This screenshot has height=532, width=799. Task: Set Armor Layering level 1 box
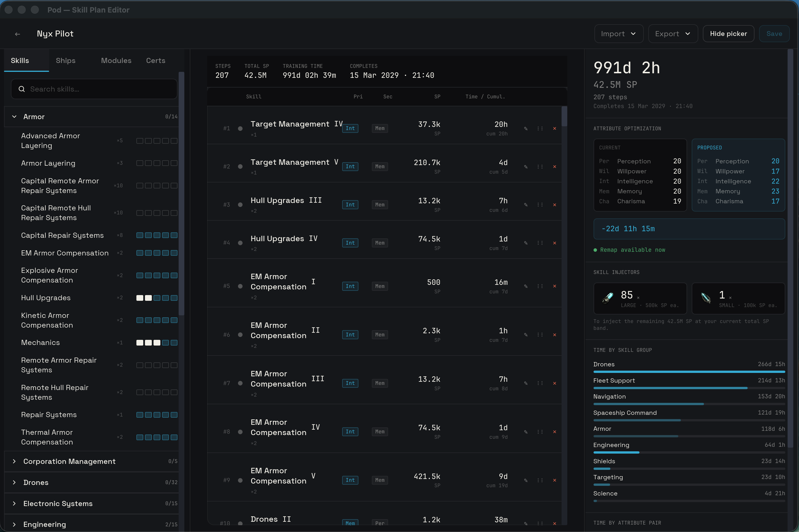[140, 163]
